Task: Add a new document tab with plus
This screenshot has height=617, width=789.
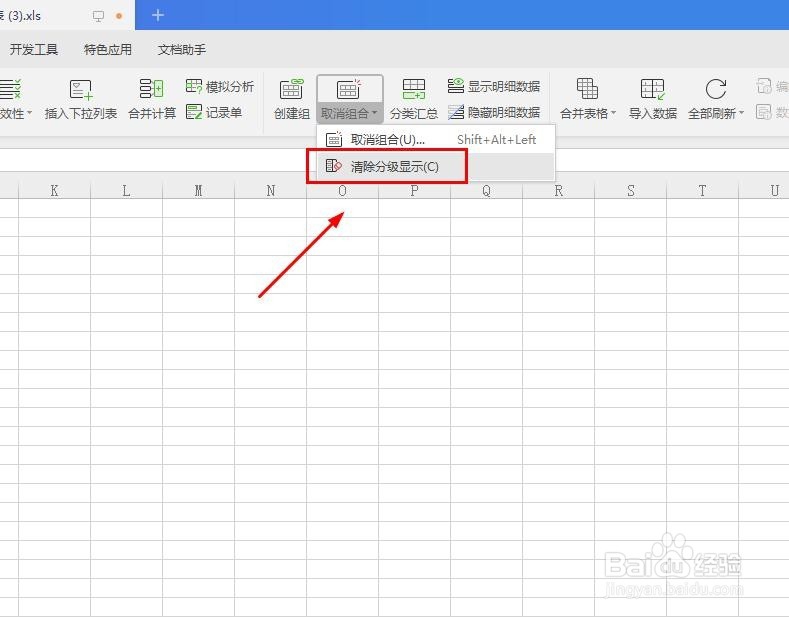Action: coord(157,16)
